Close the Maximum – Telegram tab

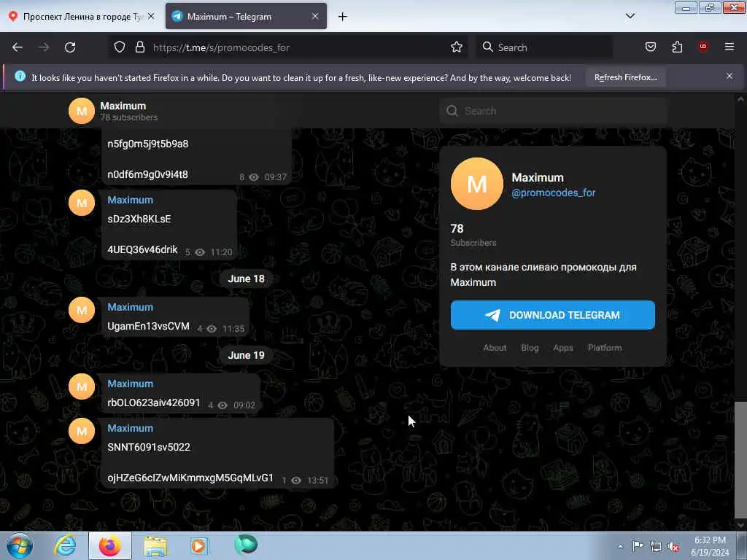315,16
